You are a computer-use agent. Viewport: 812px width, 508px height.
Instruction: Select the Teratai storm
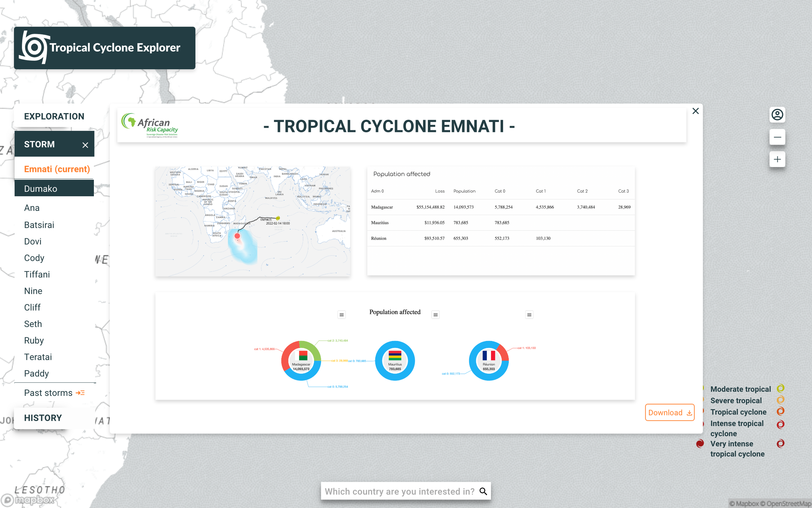click(x=38, y=357)
